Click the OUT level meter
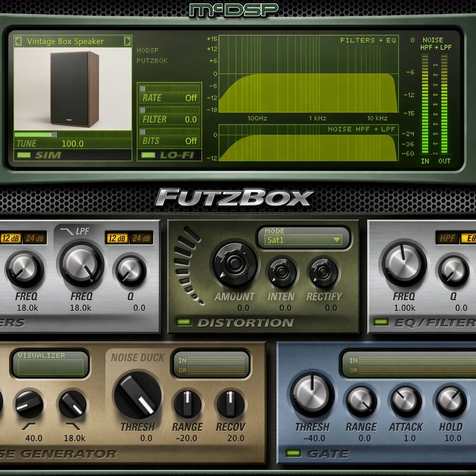476x476 pixels. [x=444, y=104]
